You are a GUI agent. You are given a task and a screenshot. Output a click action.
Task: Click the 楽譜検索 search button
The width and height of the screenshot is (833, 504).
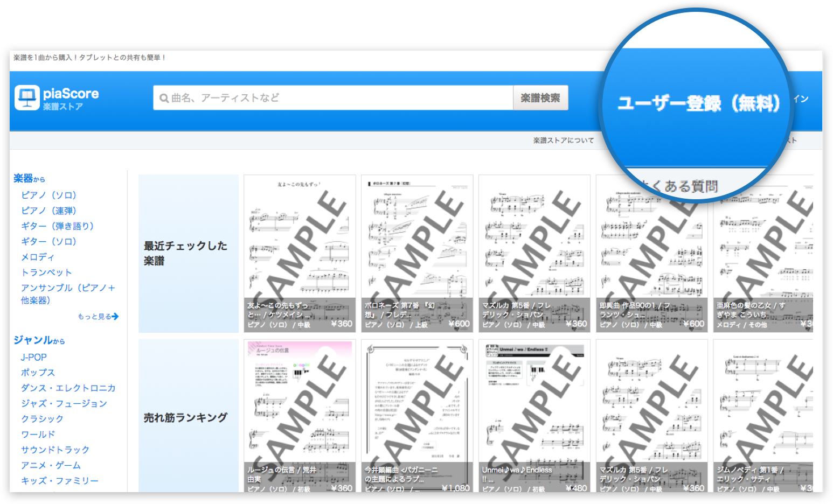point(540,97)
